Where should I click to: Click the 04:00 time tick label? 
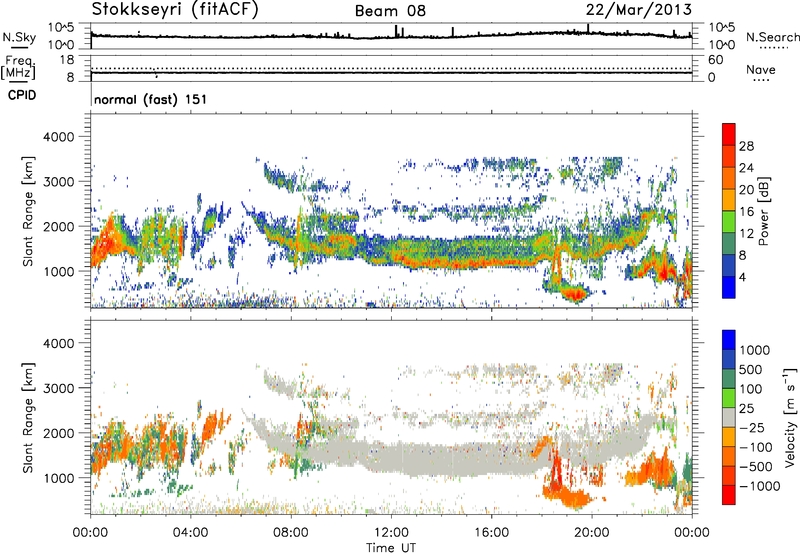tap(190, 533)
